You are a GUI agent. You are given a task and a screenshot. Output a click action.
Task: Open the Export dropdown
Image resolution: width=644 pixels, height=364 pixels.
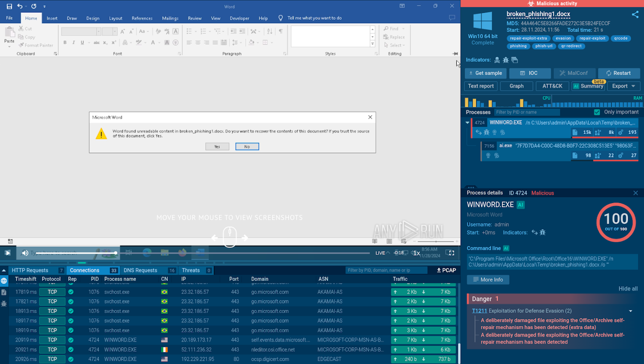623,86
